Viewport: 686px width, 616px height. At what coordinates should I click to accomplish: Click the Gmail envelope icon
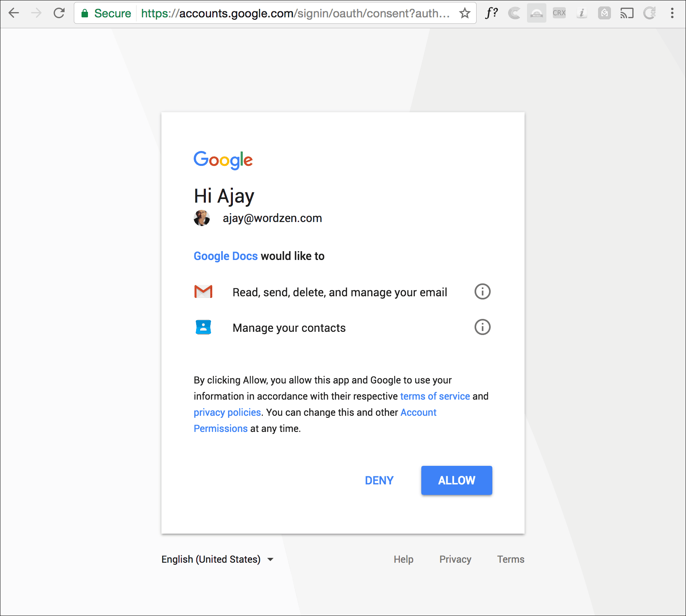[x=203, y=291]
